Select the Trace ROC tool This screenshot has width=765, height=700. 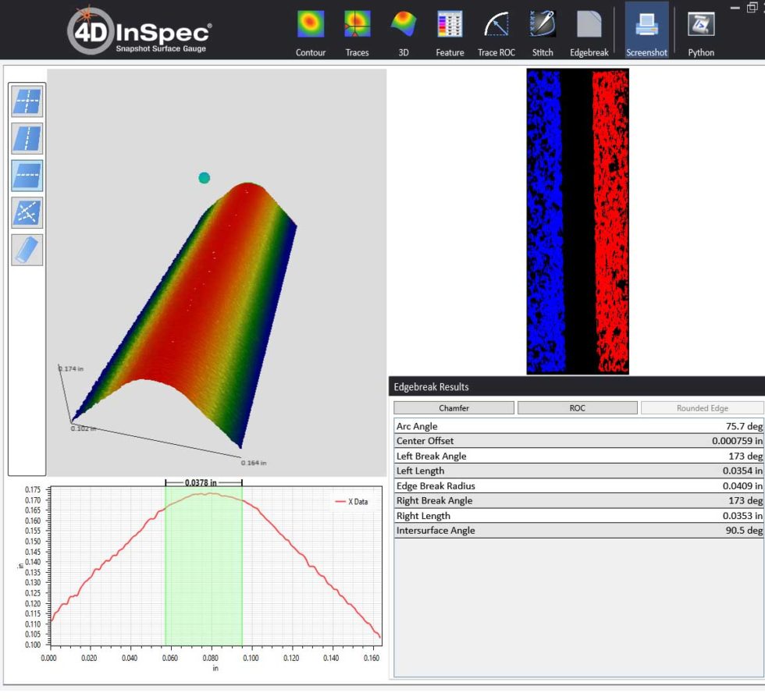[x=496, y=31]
